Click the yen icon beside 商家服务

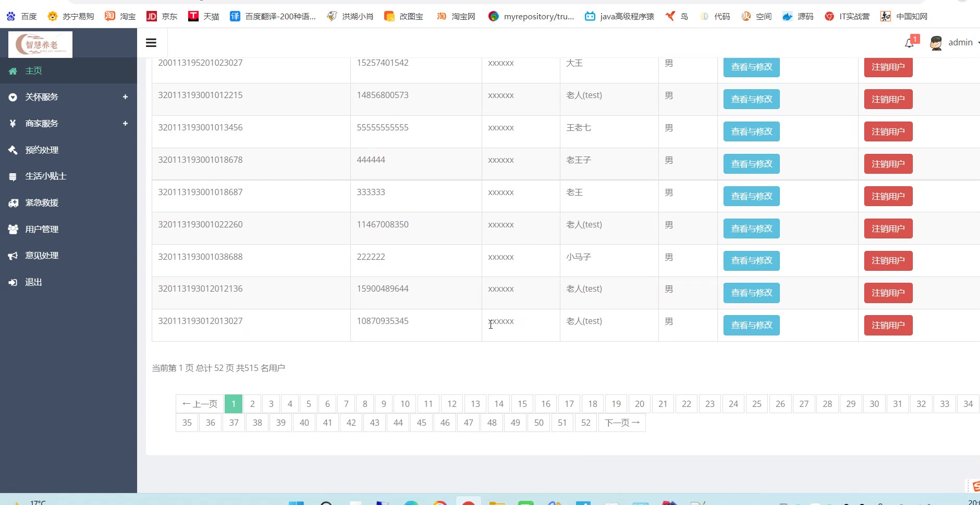[x=13, y=124]
